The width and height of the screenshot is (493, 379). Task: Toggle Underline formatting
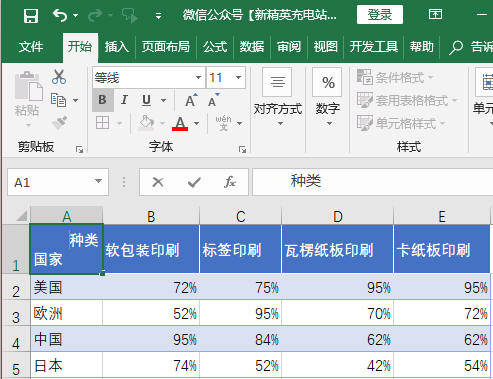click(x=146, y=100)
